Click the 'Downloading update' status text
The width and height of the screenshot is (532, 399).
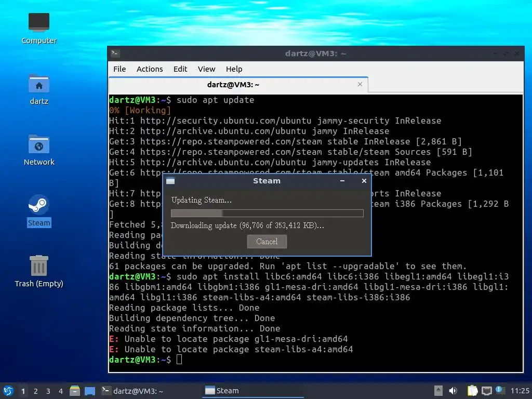[x=247, y=225]
